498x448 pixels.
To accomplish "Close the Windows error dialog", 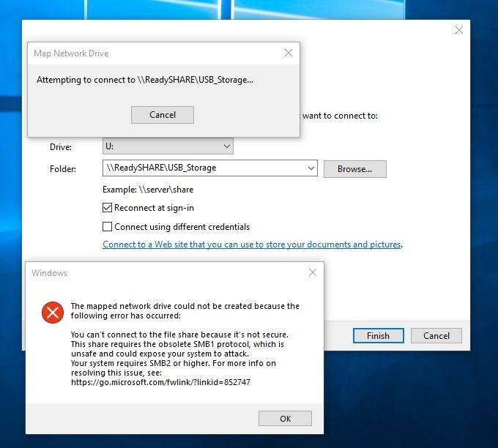I will pyautogui.click(x=313, y=272).
